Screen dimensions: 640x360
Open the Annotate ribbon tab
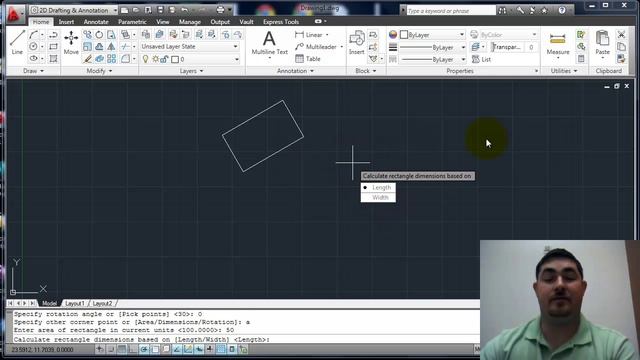(96, 22)
